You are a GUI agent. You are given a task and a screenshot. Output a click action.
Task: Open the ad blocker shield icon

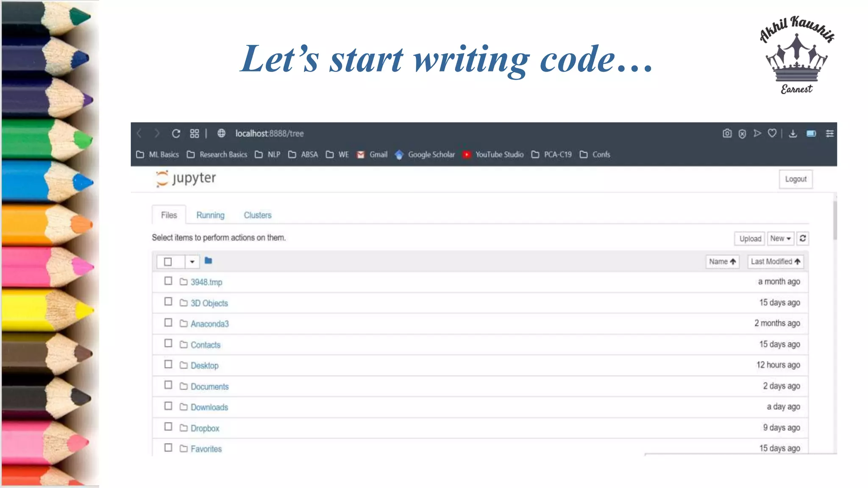[742, 134]
